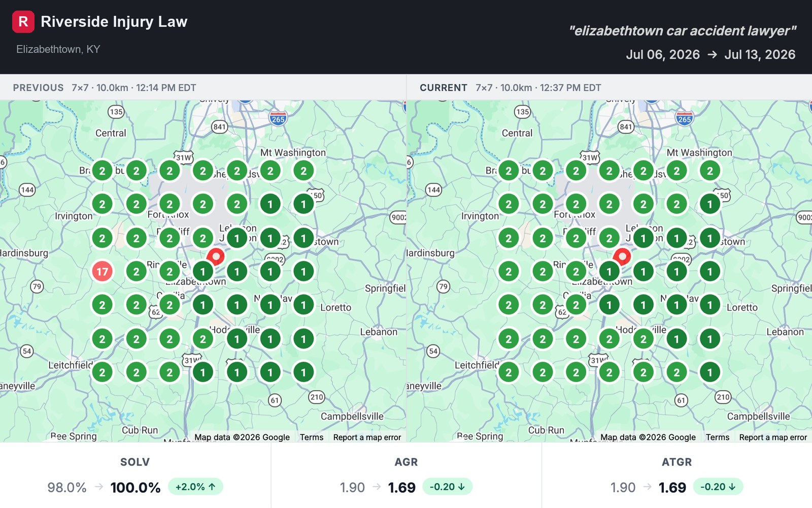Click the red location pin on current map
Viewport: 812px width, 508px height.
click(x=622, y=256)
